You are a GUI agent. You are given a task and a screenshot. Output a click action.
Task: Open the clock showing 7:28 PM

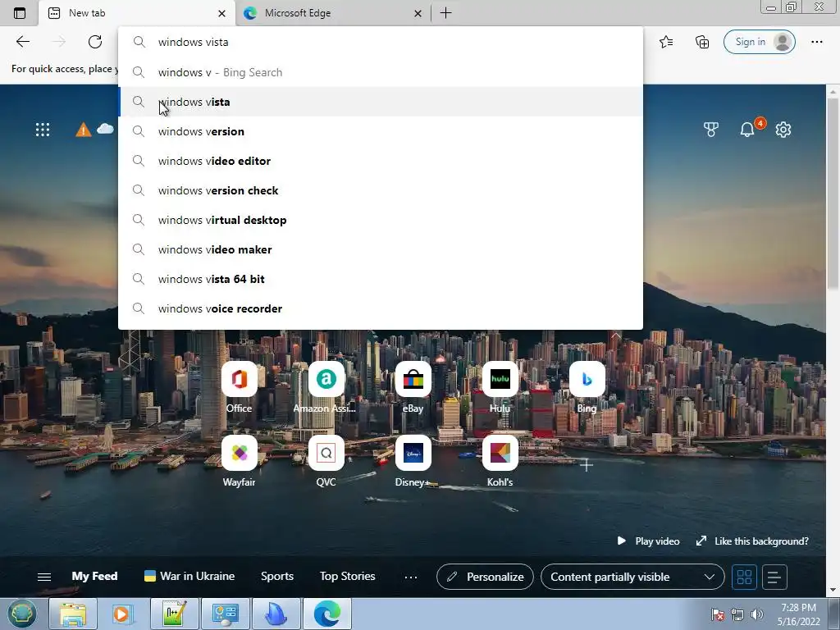click(x=798, y=614)
